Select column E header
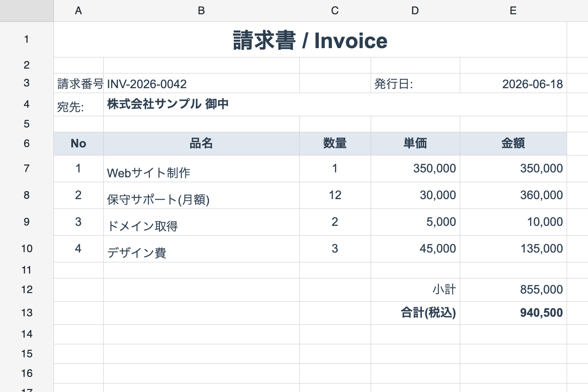Image resolution: width=588 pixels, height=392 pixels. (x=513, y=11)
